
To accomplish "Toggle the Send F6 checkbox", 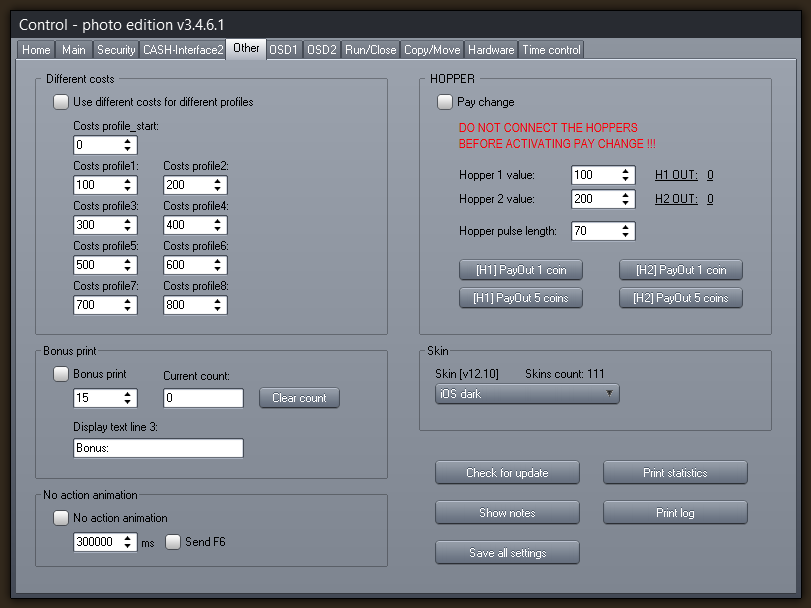I will pos(172,541).
